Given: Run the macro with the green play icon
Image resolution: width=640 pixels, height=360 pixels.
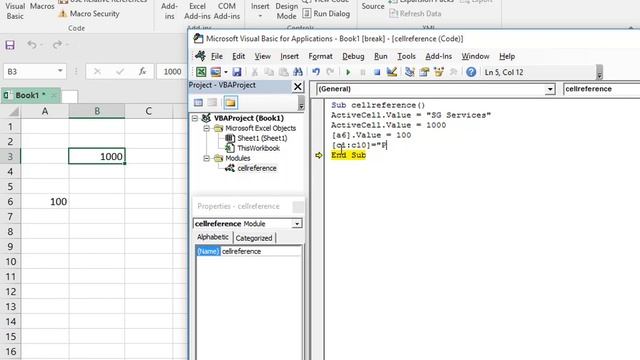Looking at the screenshot, I should [348, 72].
